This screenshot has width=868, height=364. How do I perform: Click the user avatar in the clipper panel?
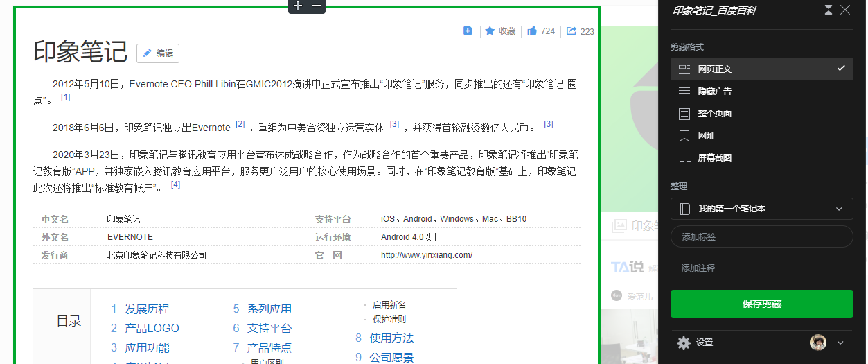coord(820,342)
